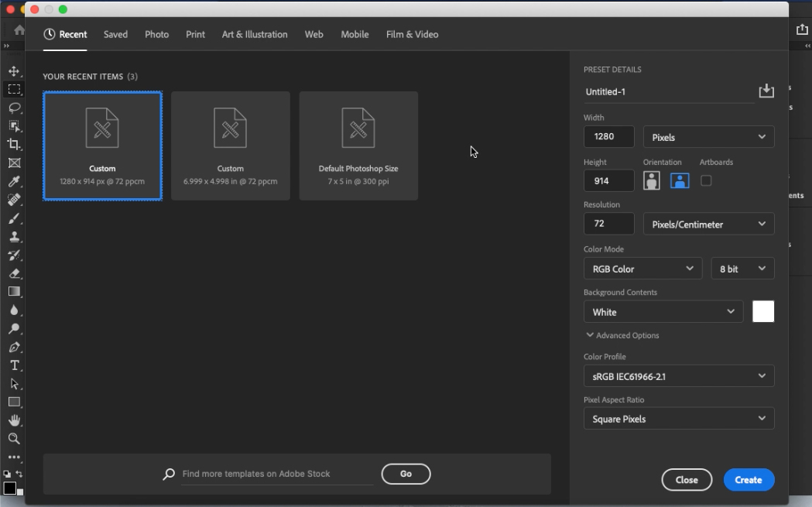Image resolution: width=812 pixels, height=507 pixels.
Task: Switch to the Art & Illustration tab
Action: [255, 34]
